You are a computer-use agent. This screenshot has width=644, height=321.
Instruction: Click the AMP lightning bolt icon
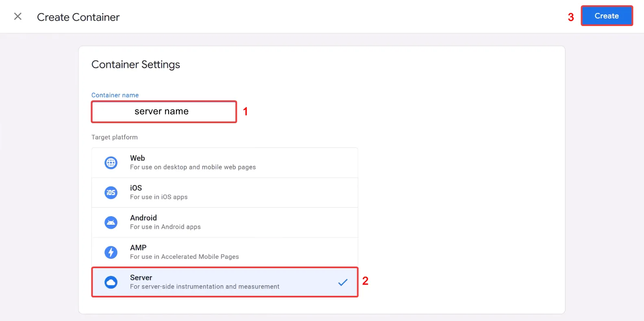(111, 252)
